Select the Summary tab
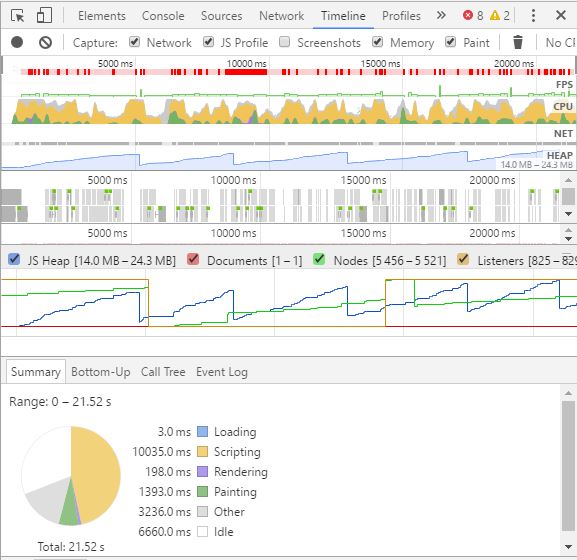 click(x=36, y=372)
